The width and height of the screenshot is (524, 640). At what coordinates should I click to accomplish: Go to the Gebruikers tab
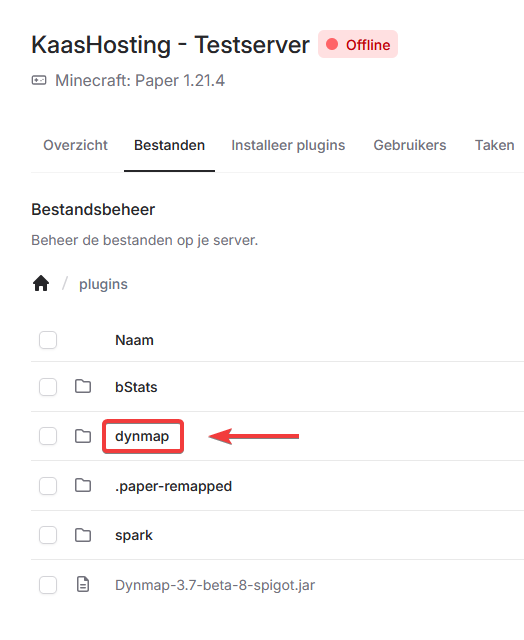(410, 145)
